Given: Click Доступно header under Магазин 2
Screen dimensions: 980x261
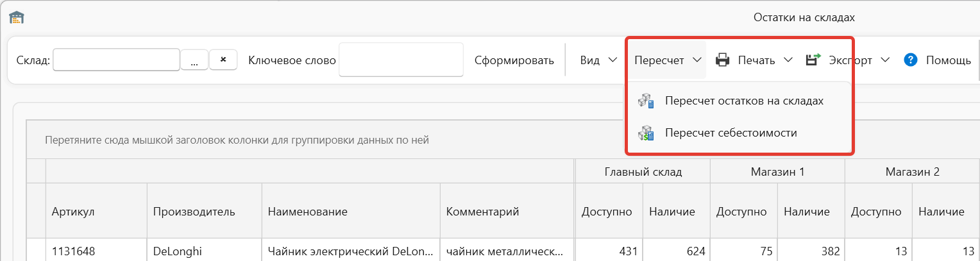Looking at the screenshot, I should click(x=879, y=212).
